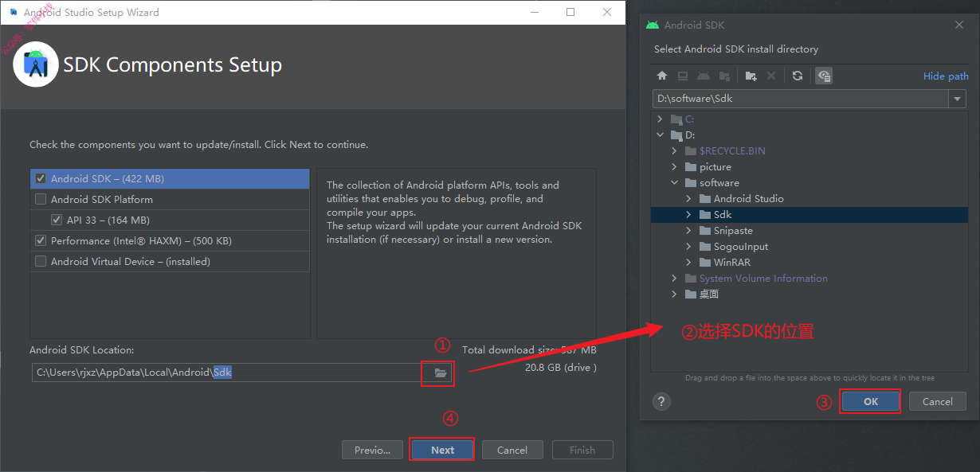Click the Android icon in SDK dialog title bar
This screenshot has height=472, width=980.
click(653, 25)
